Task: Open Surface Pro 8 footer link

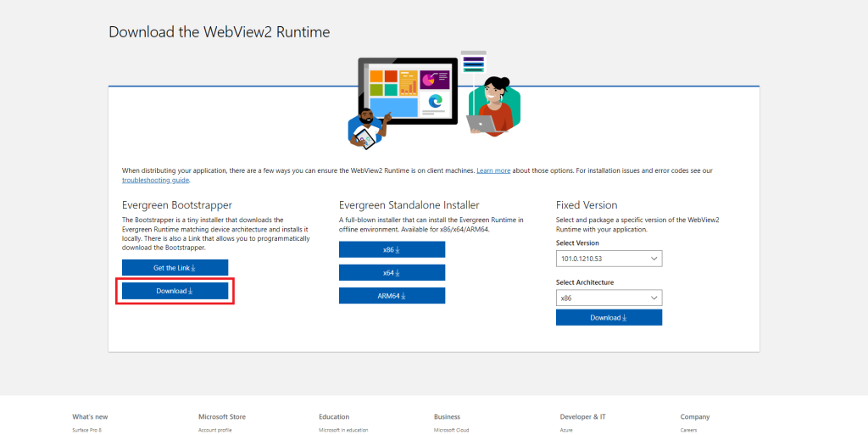Action: point(86,430)
